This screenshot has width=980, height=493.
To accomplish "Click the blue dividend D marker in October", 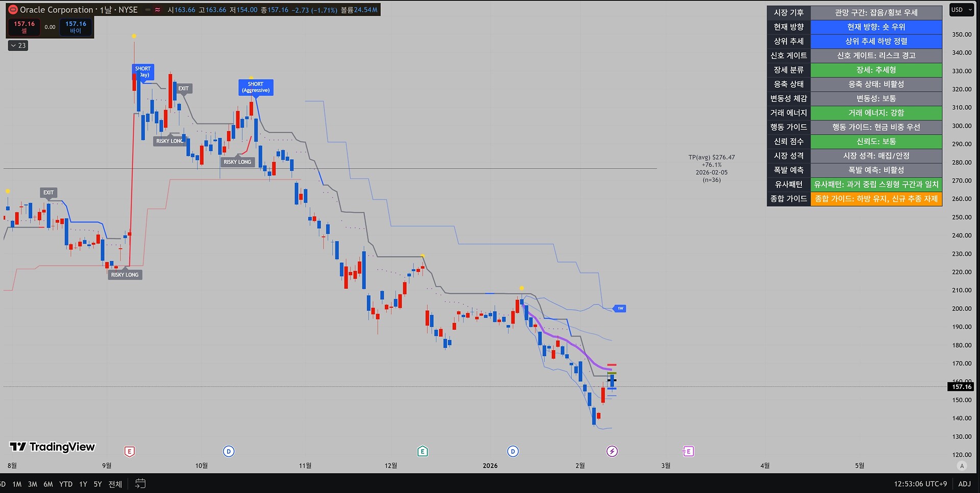I will coord(229,451).
